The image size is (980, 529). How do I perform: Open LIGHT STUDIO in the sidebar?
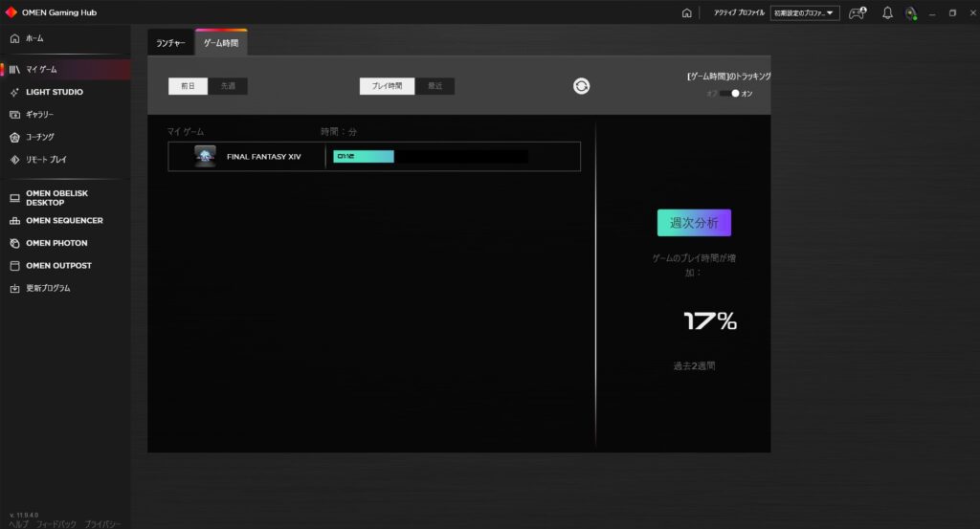click(54, 92)
